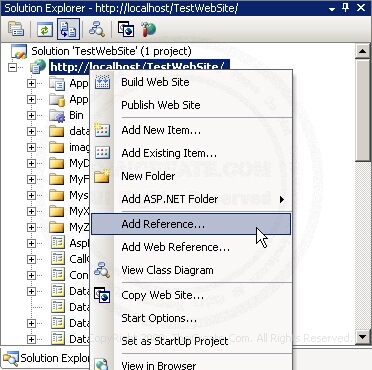Expand the Bin folder node

[x=31, y=115]
